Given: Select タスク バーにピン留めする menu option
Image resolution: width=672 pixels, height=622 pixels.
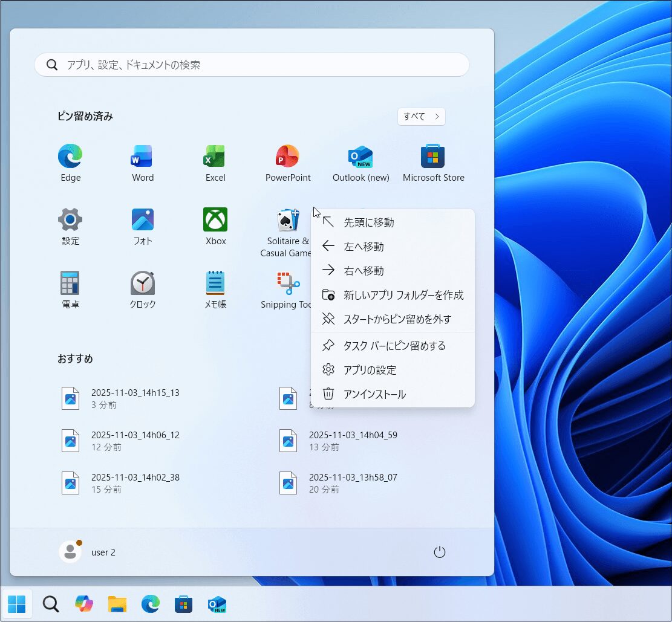Looking at the screenshot, I should click(x=394, y=346).
